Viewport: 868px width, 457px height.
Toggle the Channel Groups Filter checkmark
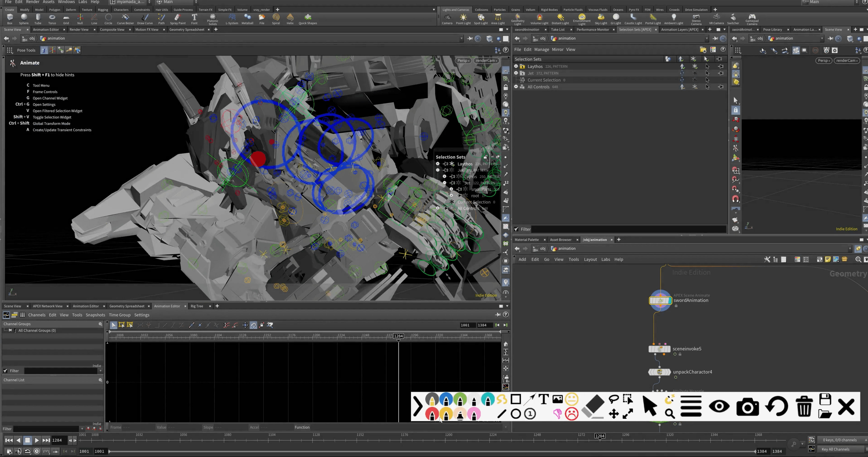(5, 371)
